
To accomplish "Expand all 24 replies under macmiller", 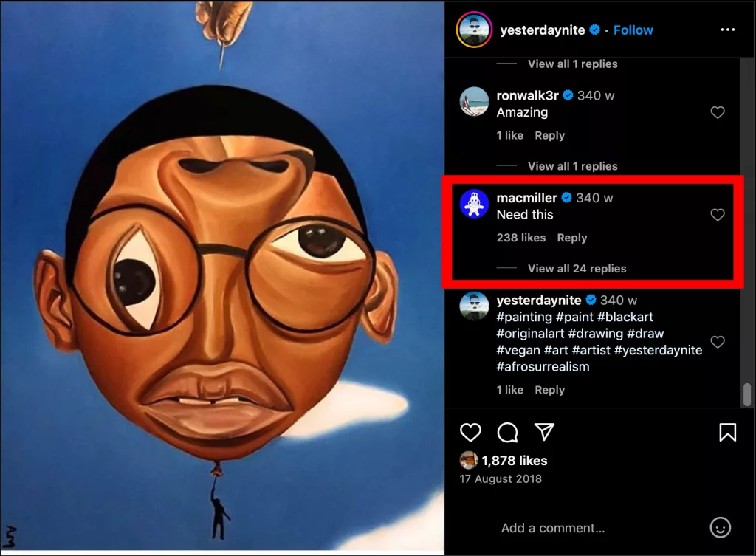I will (x=577, y=269).
